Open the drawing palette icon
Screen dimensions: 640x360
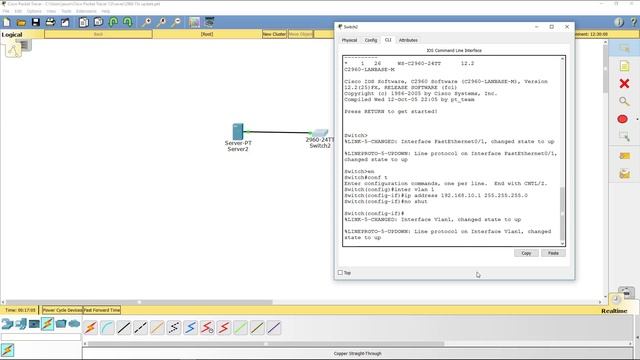tap(194, 22)
